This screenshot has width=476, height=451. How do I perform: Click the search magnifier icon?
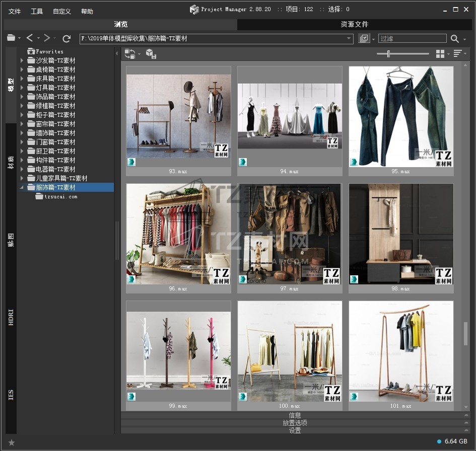click(x=455, y=39)
